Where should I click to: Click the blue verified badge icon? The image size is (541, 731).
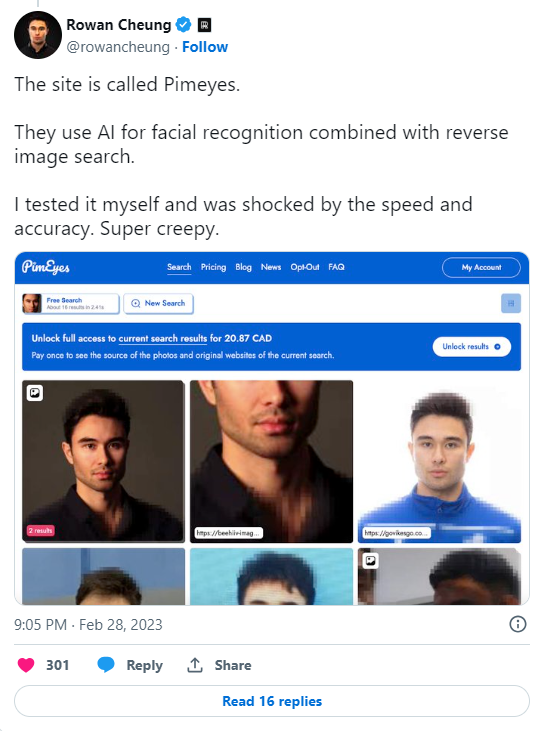pos(183,25)
